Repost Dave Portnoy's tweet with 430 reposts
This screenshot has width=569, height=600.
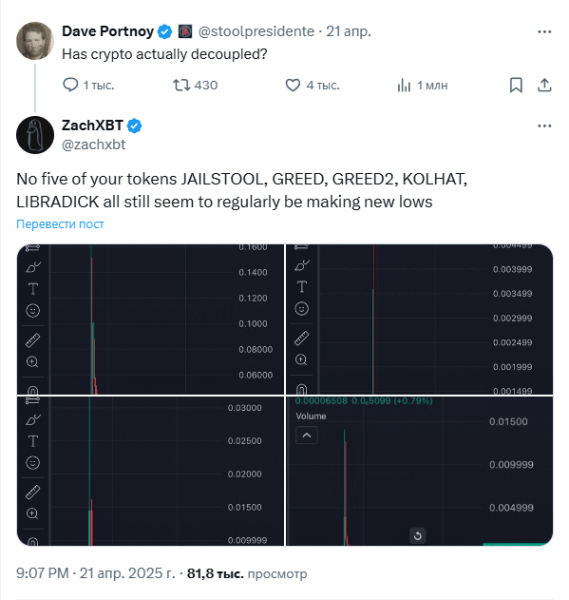click(x=181, y=85)
